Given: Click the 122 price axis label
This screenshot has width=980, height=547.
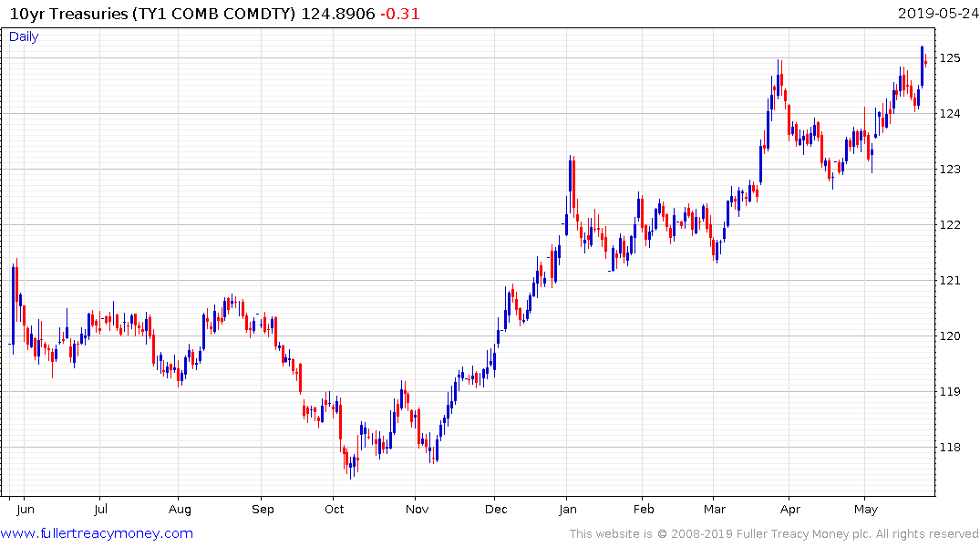Looking at the screenshot, I should pyautogui.click(x=950, y=224).
